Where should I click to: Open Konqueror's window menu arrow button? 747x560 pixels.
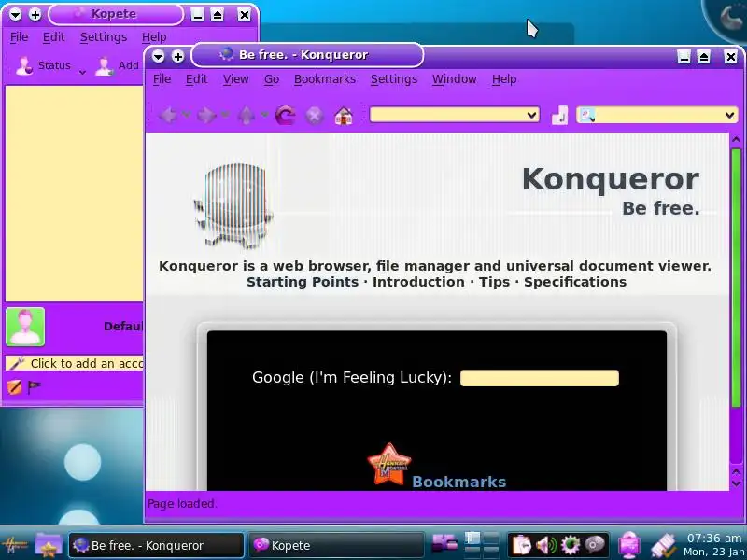(158, 56)
